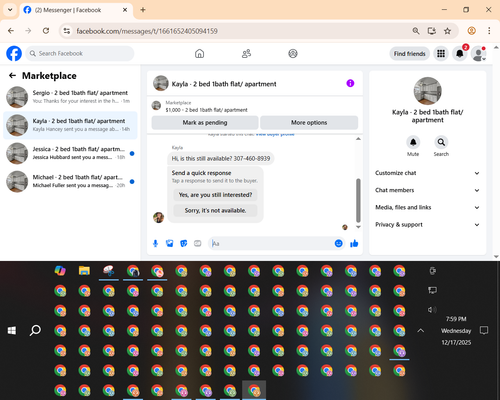The image size is (500, 400).
Task: Open the Groups icon in top navigation
Action: pos(293,53)
